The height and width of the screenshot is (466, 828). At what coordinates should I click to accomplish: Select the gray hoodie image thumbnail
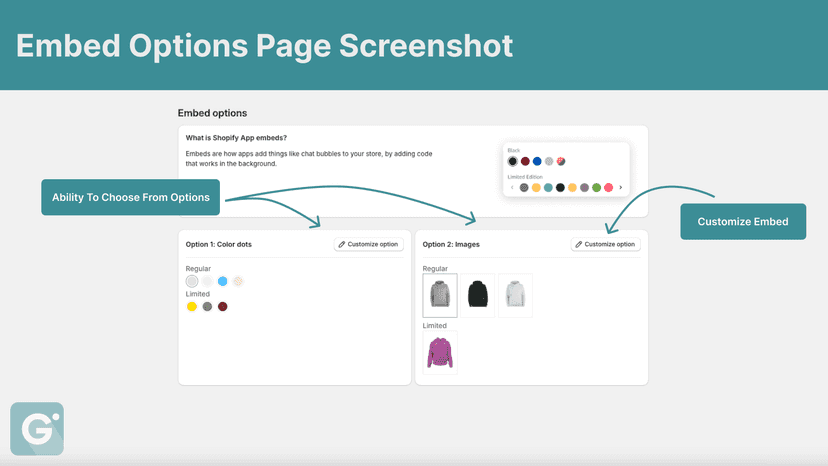(x=440, y=295)
